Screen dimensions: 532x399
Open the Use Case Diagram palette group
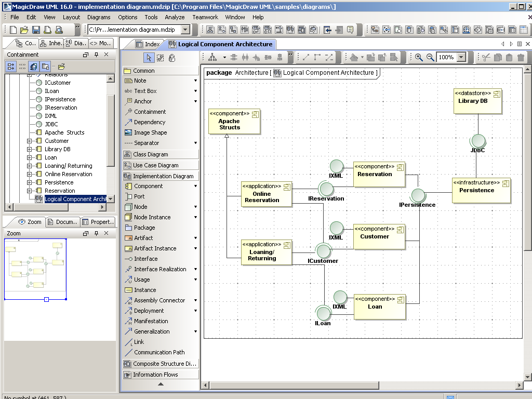(x=161, y=165)
